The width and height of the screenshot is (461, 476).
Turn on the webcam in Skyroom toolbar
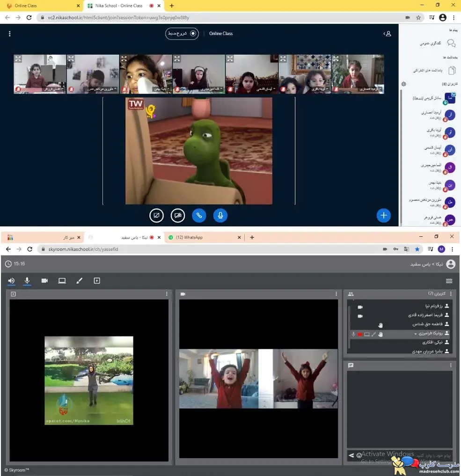(x=44, y=281)
